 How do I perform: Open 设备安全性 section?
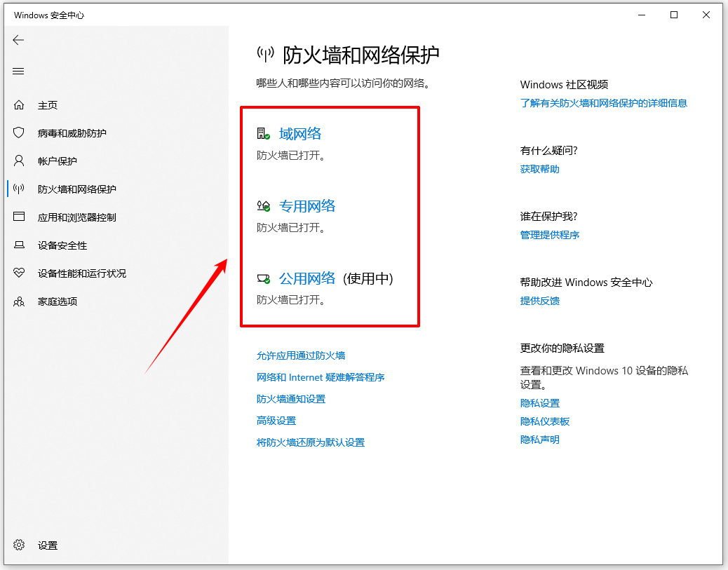coord(62,245)
